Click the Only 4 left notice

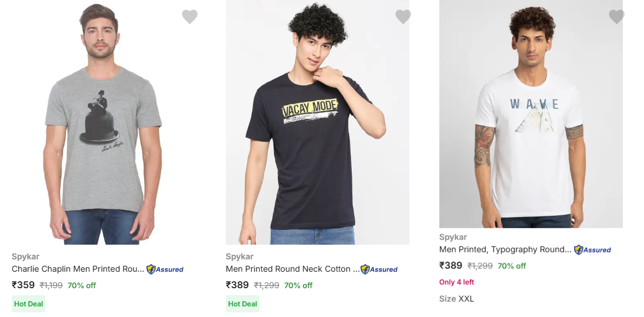(456, 282)
